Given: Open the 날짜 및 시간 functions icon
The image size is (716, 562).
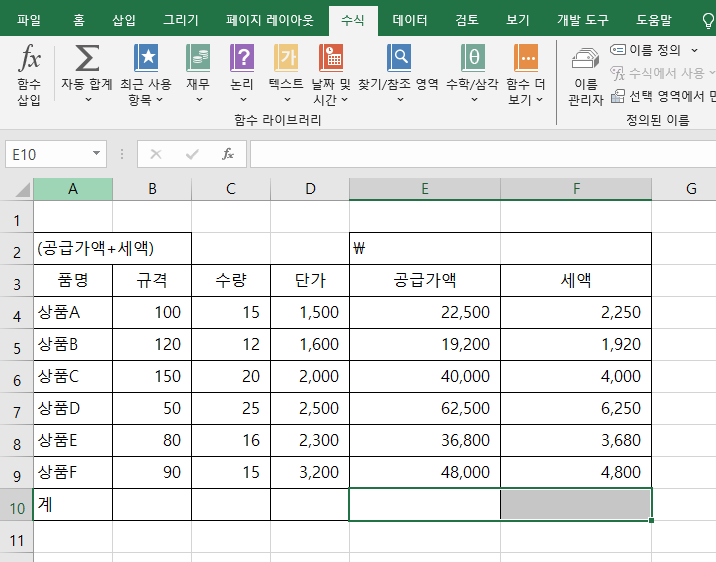Looking at the screenshot, I should [331, 58].
